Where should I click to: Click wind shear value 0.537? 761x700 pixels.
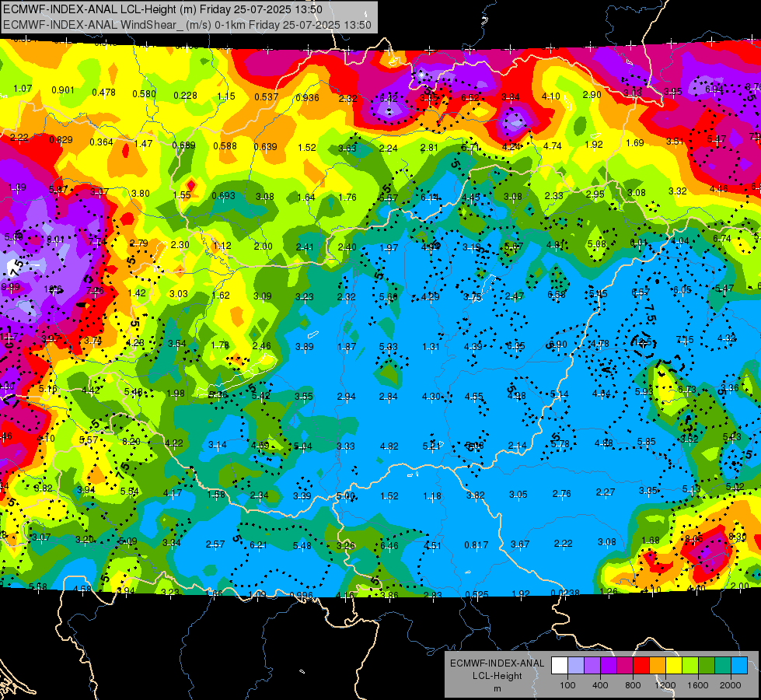click(266, 97)
